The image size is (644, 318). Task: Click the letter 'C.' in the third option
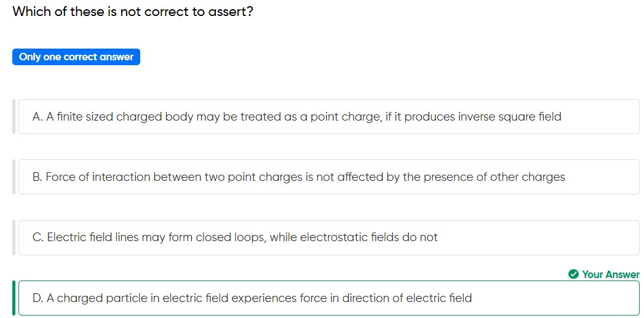click(x=38, y=237)
